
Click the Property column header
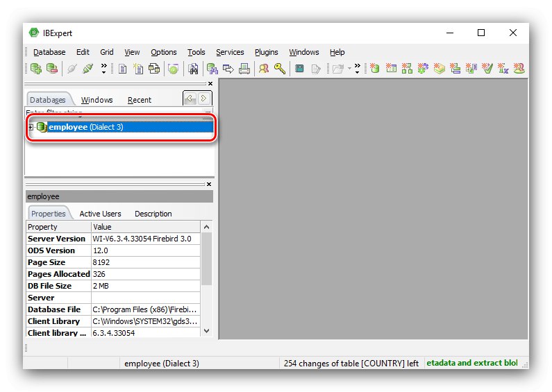point(58,227)
